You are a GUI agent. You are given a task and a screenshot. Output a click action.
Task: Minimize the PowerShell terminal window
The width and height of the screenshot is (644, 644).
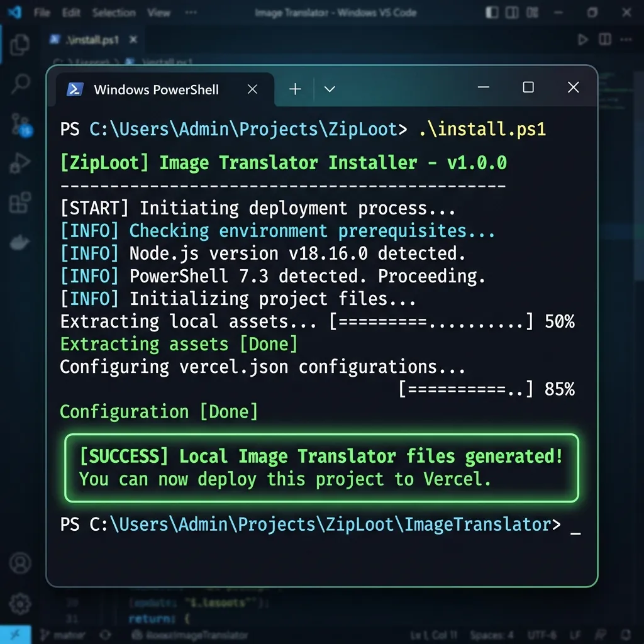tap(484, 87)
